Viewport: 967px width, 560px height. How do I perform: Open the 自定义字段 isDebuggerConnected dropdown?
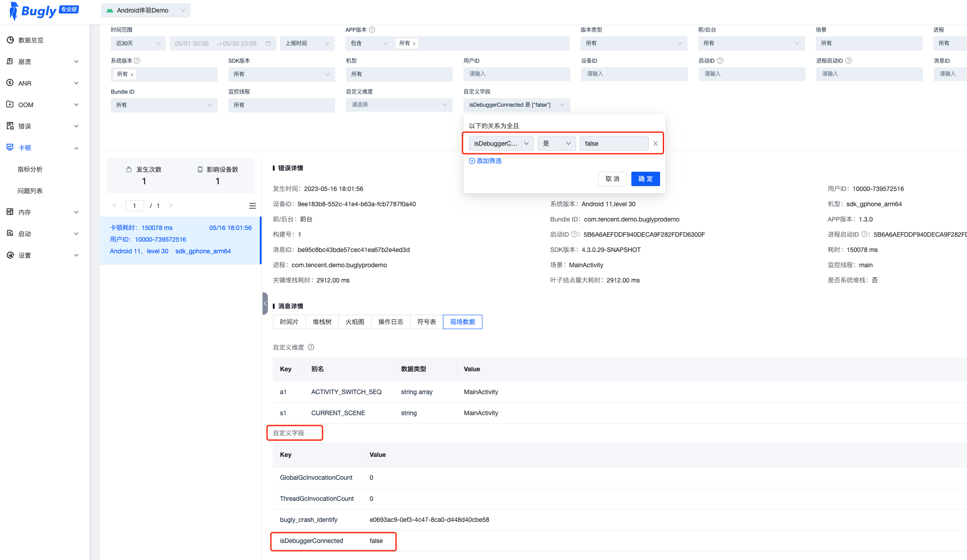[517, 105]
